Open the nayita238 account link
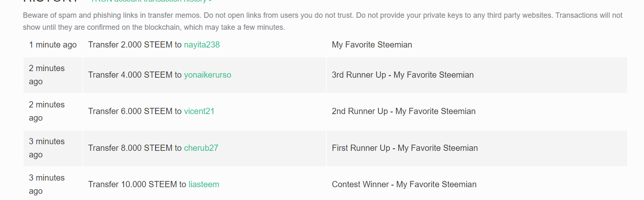 pyautogui.click(x=202, y=45)
